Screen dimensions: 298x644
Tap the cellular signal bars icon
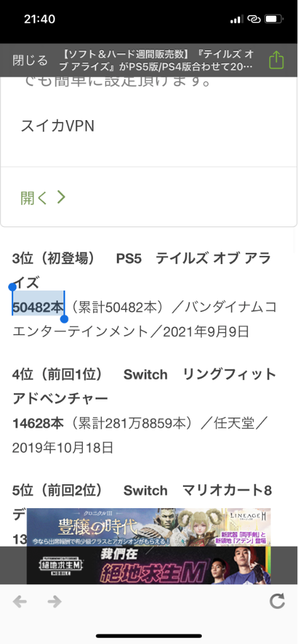(x=236, y=19)
